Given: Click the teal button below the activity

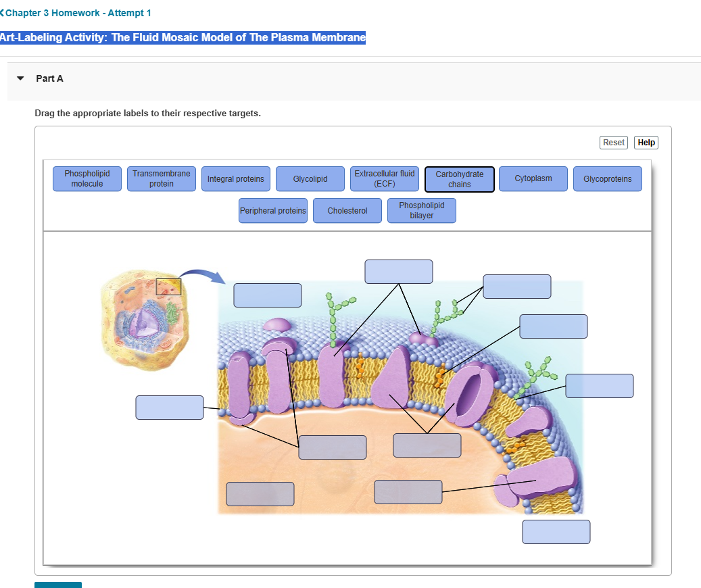Looking at the screenshot, I should tap(57, 584).
